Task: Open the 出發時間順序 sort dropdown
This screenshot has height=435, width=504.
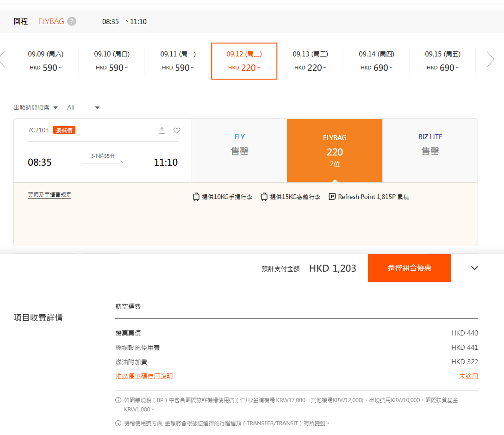Action: point(35,107)
